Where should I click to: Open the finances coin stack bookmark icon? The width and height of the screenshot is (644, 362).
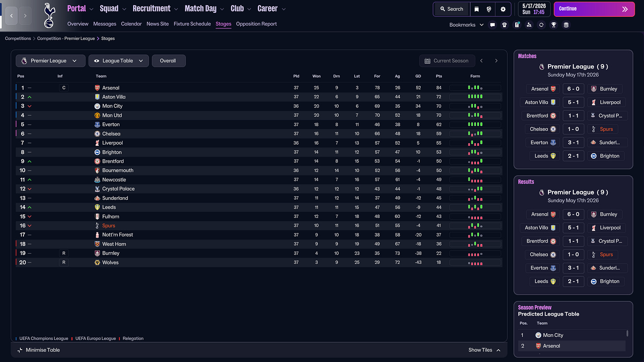click(x=566, y=25)
